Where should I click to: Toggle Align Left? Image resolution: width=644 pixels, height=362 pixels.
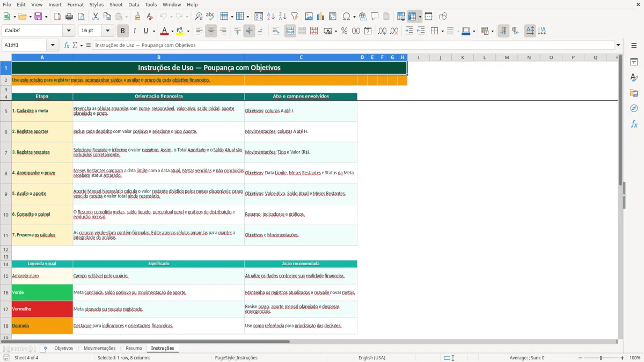click(x=200, y=31)
